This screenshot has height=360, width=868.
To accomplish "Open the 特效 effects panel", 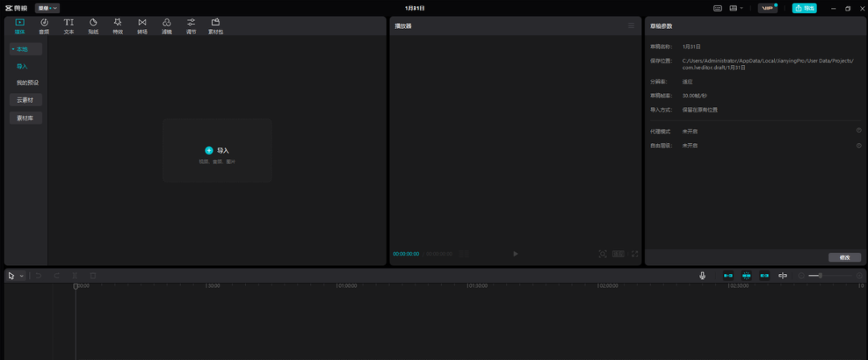I will pyautogui.click(x=117, y=26).
